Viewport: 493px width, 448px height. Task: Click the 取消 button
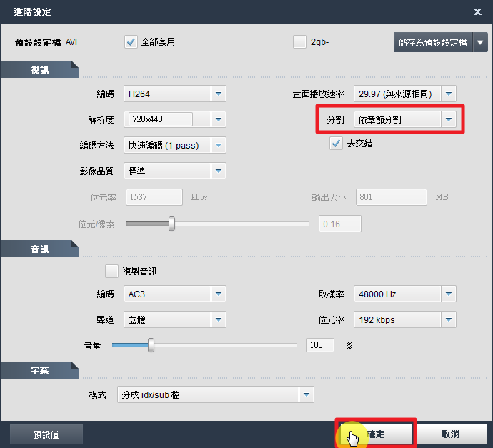point(450,434)
